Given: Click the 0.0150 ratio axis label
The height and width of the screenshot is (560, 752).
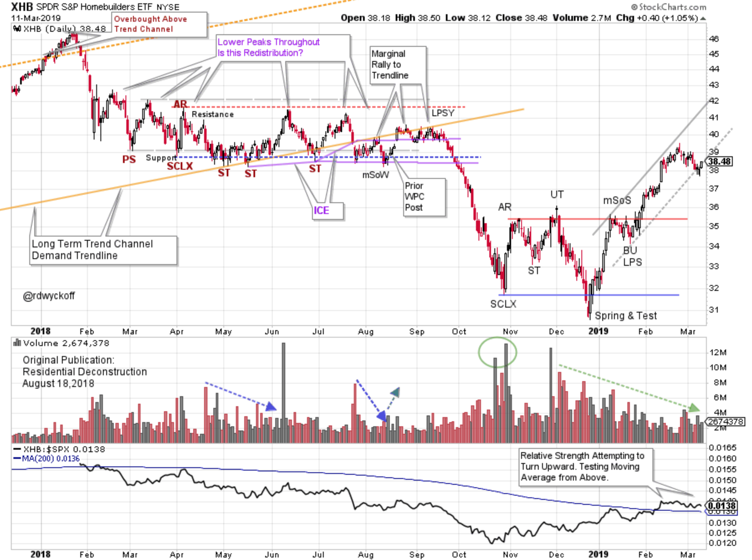Looking at the screenshot, I should [723, 481].
